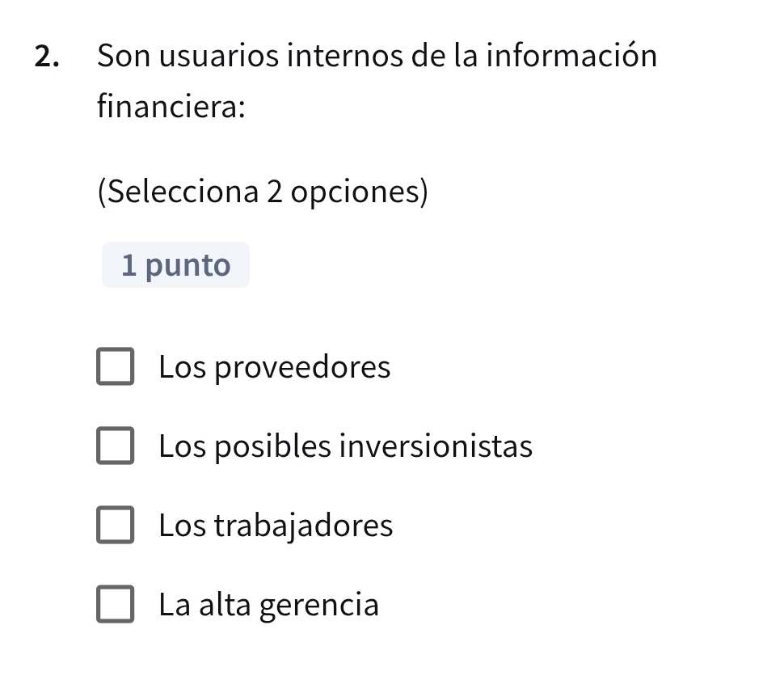Click the label text 'La alta gerencia'
The height and width of the screenshot is (676, 784).
tap(269, 604)
